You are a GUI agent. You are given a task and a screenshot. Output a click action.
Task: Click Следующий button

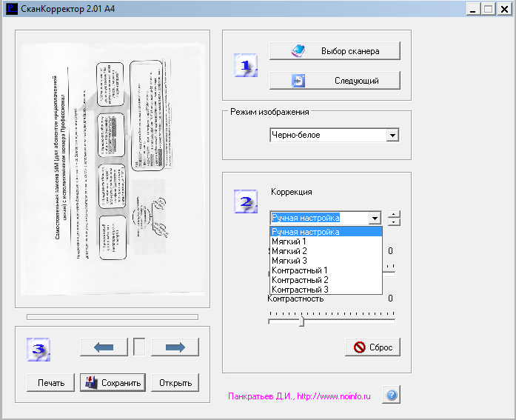(335, 80)
